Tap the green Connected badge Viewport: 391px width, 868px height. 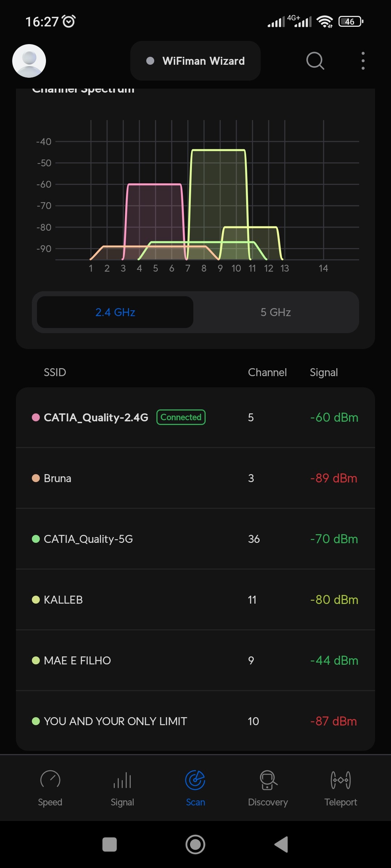point(181,417)
